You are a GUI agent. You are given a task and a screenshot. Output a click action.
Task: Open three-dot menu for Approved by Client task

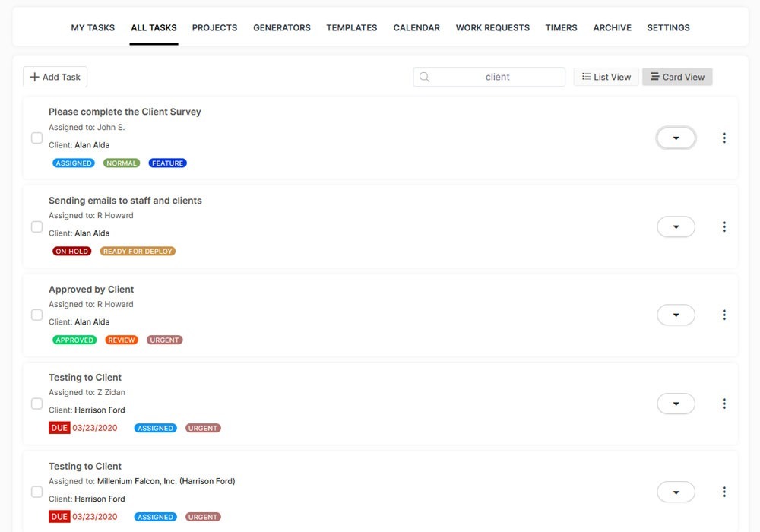(724, 315)
